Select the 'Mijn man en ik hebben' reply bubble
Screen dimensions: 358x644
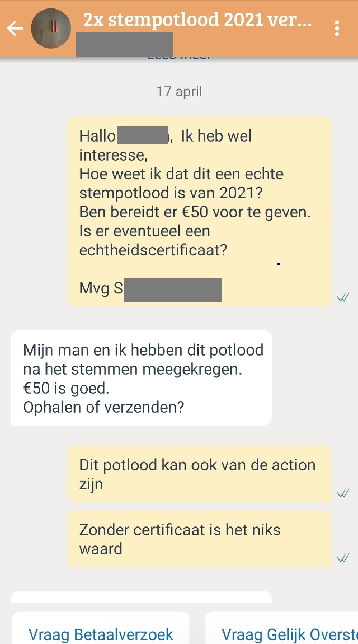point(141,378)
